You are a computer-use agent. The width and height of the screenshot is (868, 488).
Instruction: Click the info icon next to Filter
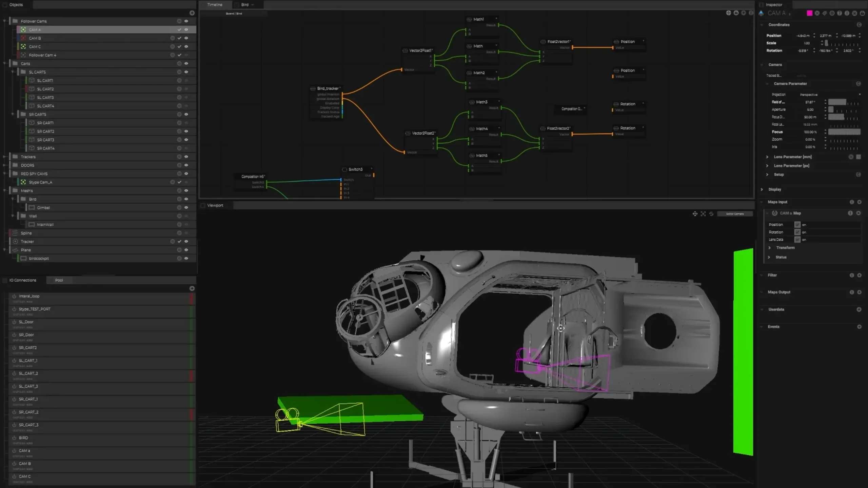tap(852, 275)
